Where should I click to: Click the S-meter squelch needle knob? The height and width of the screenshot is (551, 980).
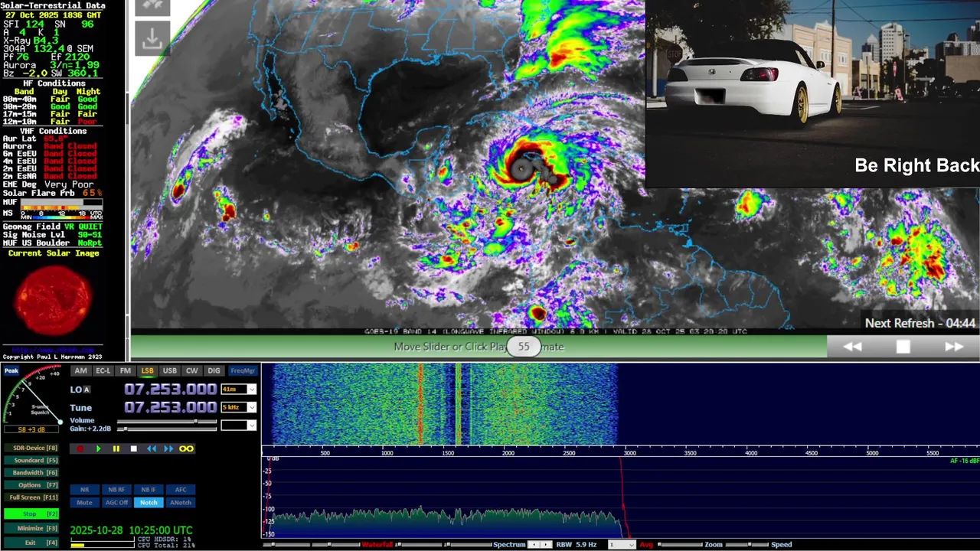click(60, 422)
